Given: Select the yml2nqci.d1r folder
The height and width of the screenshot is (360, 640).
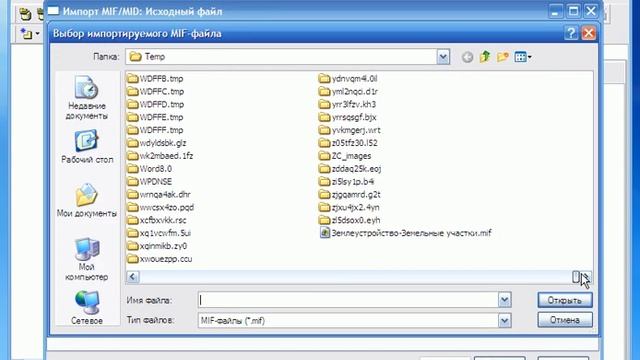Looking at the screenshot, I should tap(349, 91).
